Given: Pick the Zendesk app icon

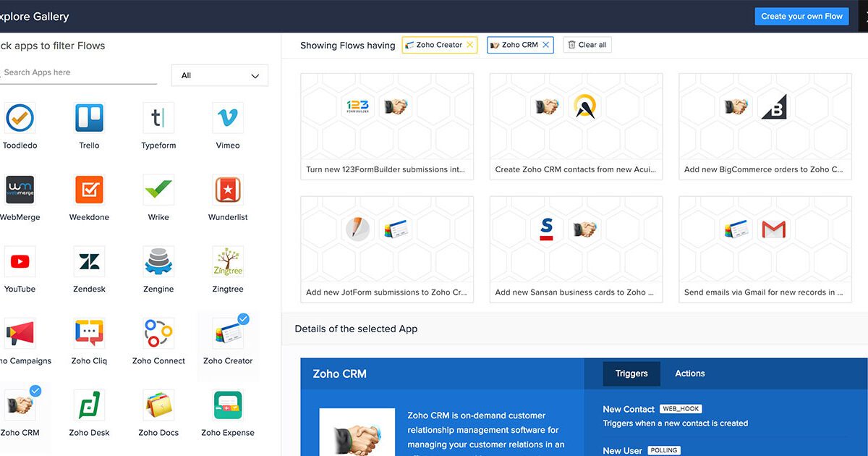Looking at the screenshot, I should [89, 262].
